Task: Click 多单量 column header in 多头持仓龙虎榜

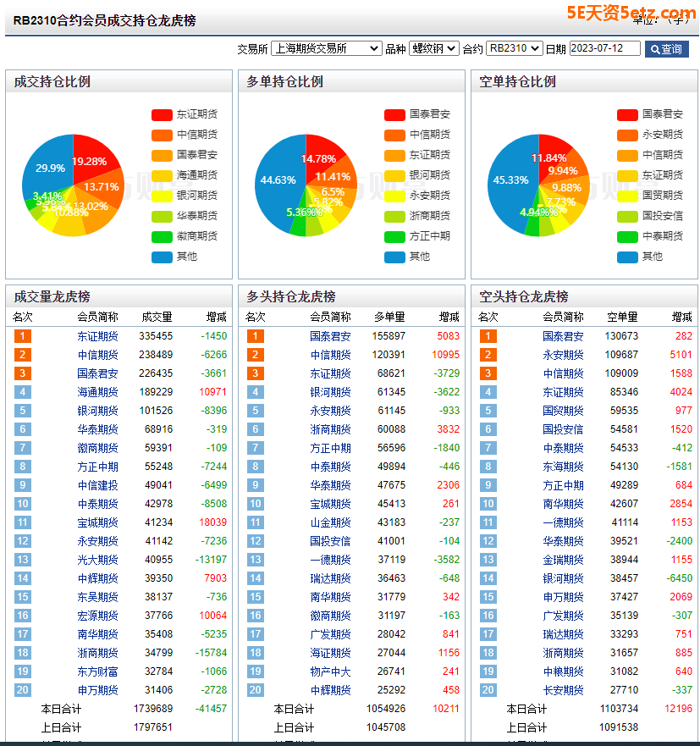Action: 389,317
